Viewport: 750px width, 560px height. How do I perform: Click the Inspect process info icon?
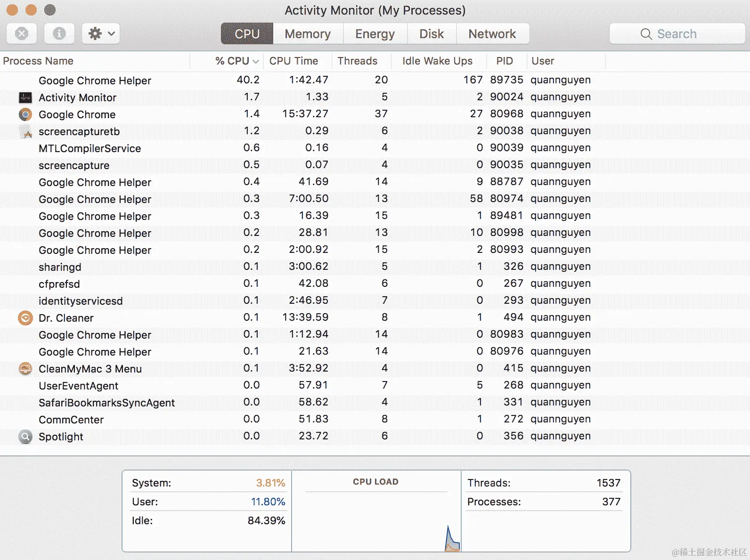coord(59,33)
